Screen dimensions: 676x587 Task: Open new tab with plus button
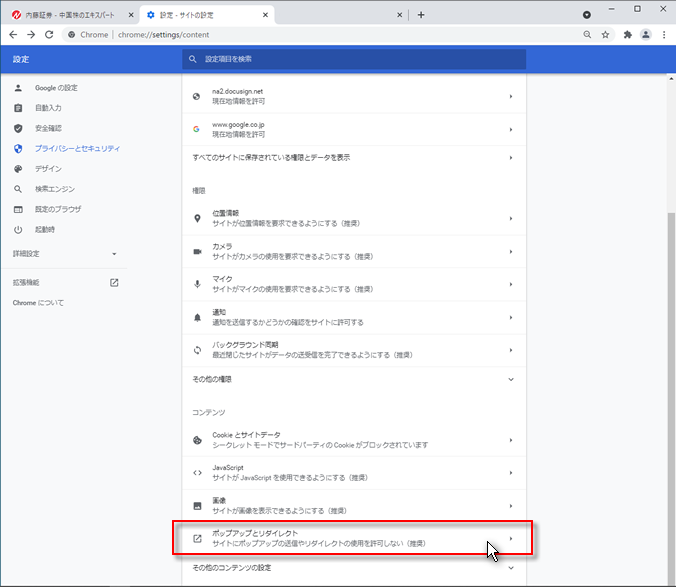pos(421,15)
